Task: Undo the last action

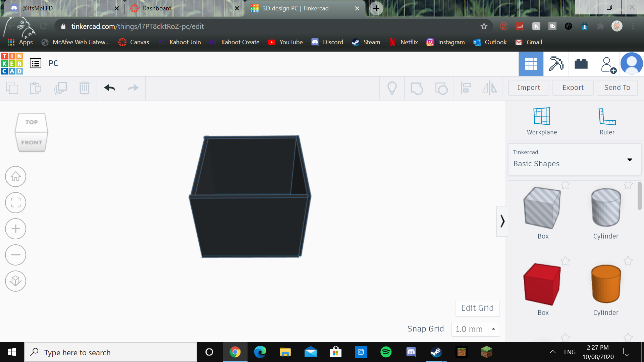Action: pyautogui.click(x=109, y=88)
